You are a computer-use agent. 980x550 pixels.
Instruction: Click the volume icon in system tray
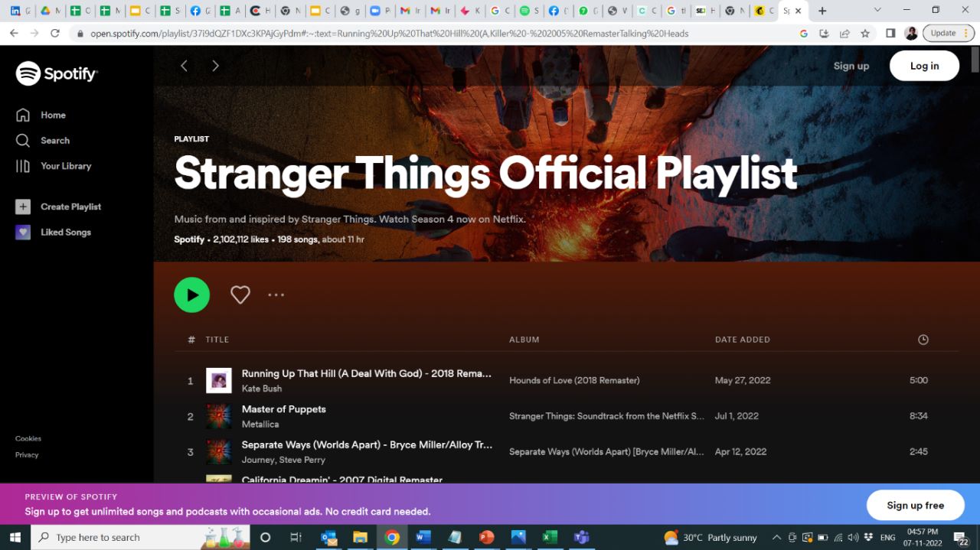pyautogui.click(x=854, y=538)
